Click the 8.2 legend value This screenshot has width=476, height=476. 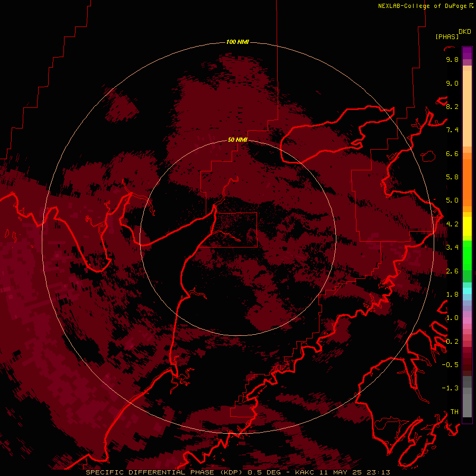452,106
